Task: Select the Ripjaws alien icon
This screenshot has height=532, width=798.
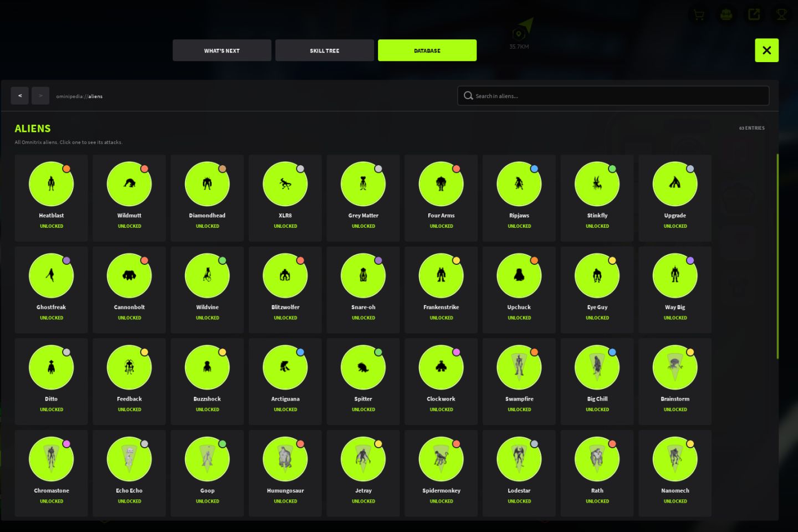Action: click(519, 184)
